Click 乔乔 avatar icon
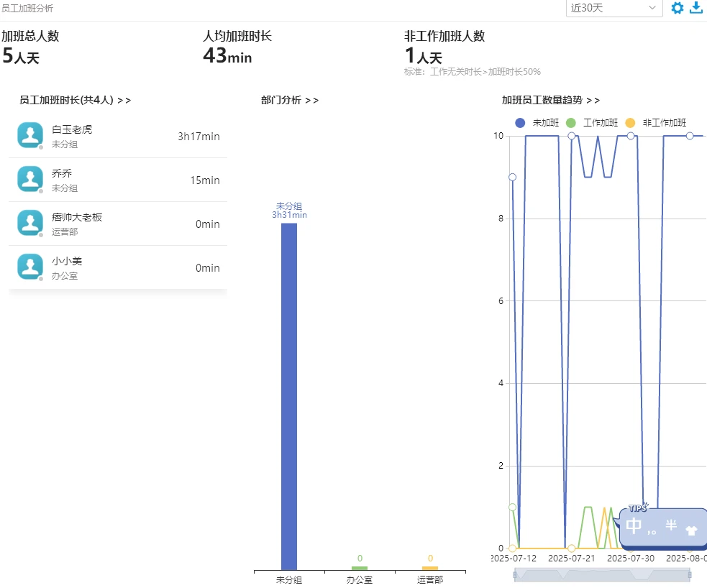Screen dimensions: 707x588 coord(30,179)
